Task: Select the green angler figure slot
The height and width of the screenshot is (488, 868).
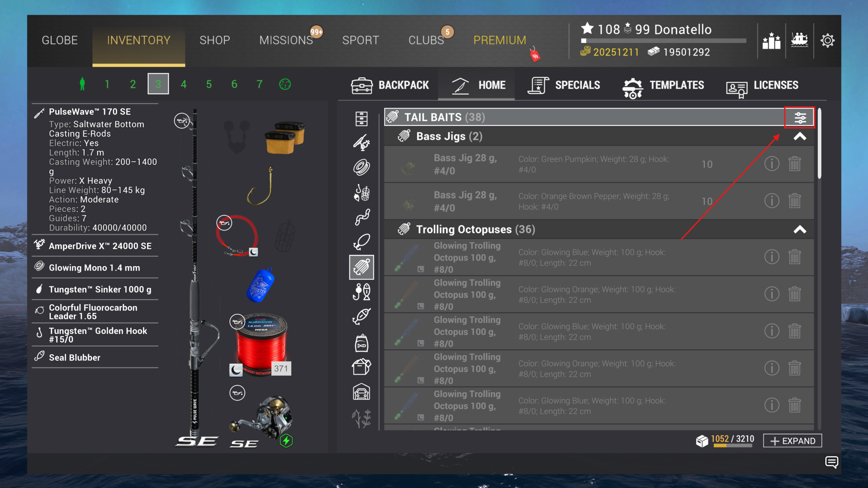Action: point(82,84)
